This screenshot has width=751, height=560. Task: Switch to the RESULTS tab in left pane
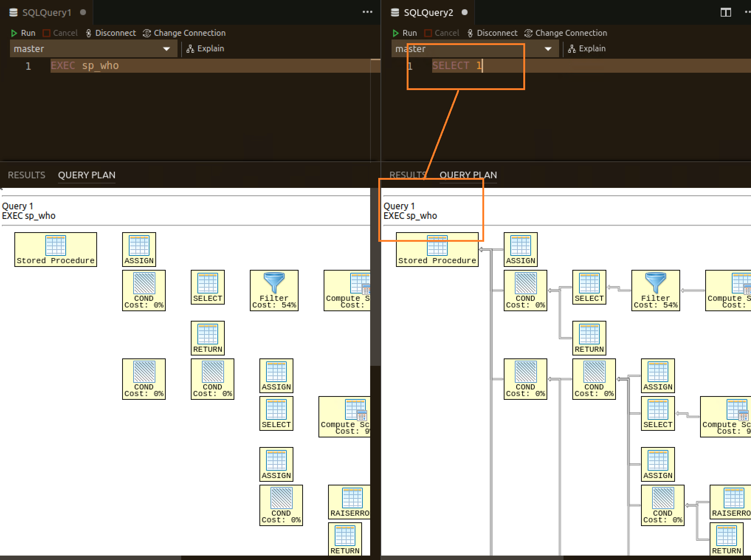[x=26, y=175]
